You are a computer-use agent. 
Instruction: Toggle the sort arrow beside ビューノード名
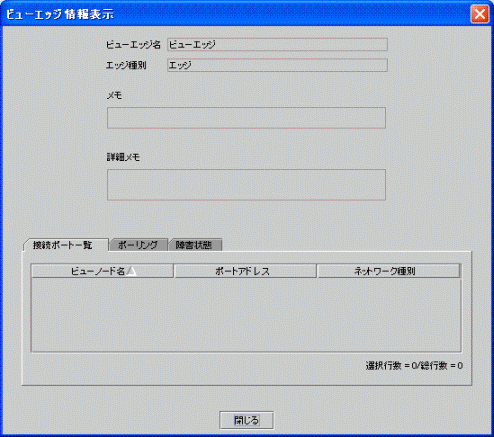[132, 271]
